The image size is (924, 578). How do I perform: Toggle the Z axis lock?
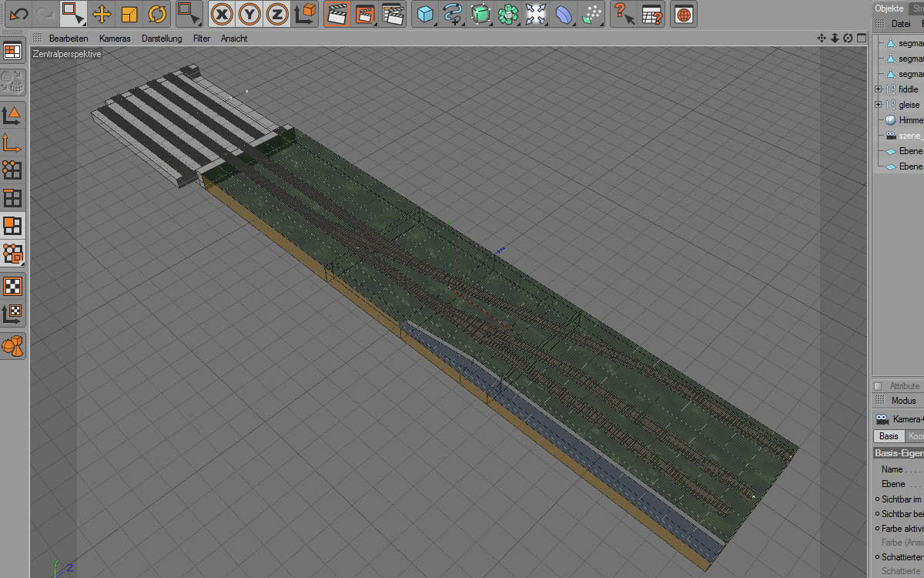click(277, 14)
